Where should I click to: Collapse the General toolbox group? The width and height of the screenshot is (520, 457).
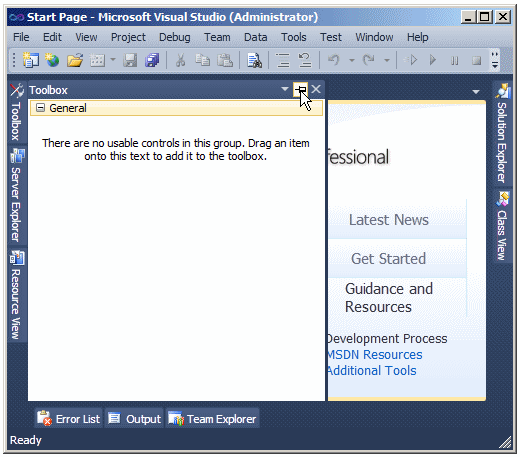pos(40,108)
